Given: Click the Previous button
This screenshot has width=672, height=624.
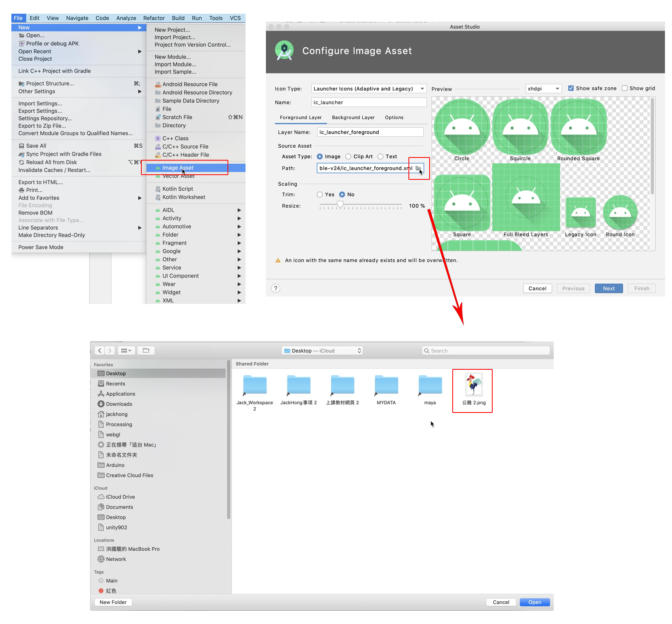Looking at the screenshot, I should (573, 288).
